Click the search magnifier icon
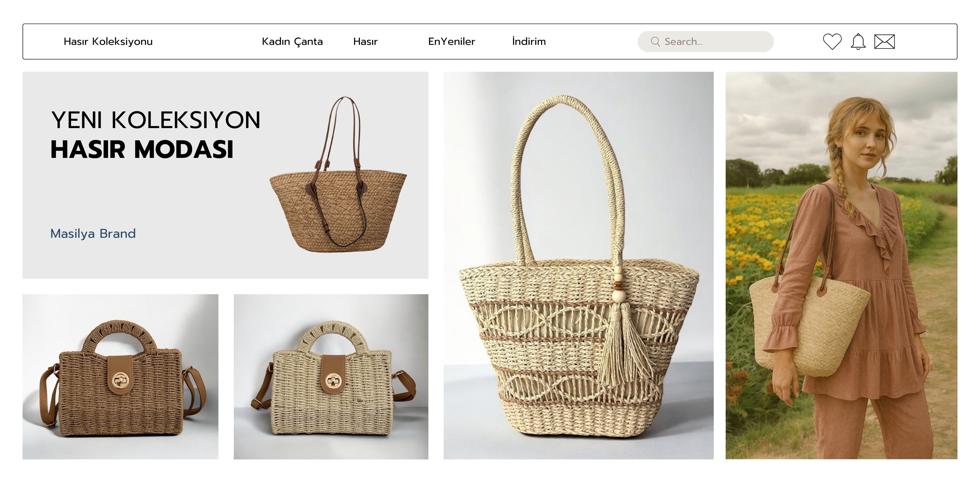980x490 pixels. click(655, 41)
